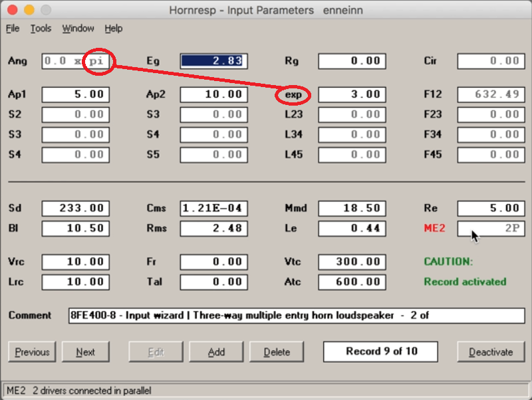Screen dimensions: 532x400
Task: Edit the Vtc value 300.00
Action: [352, 262]
